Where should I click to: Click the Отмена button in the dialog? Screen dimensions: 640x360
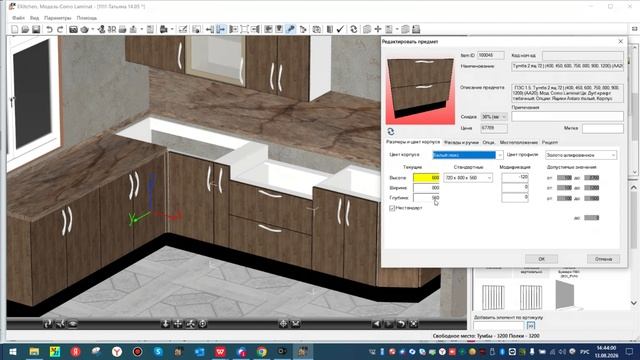[603, 259]
